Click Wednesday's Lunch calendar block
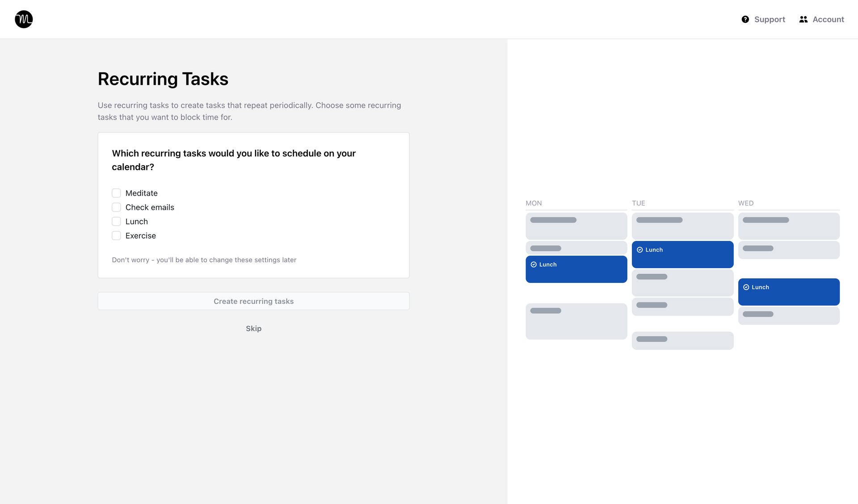 pos(789,291)
